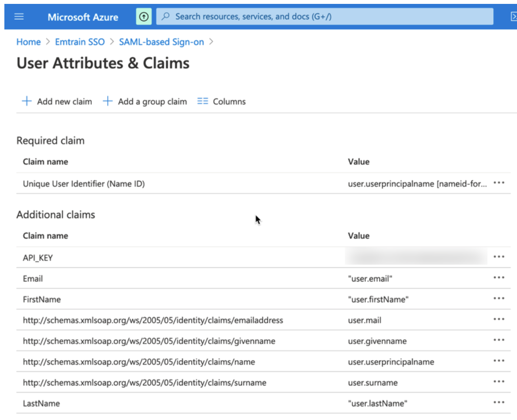
Task: Open options for the givenname claim row
Action: (x=499, y=341)
